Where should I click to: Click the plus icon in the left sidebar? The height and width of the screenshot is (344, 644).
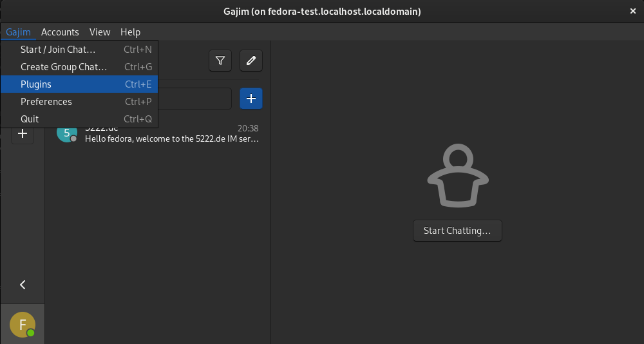[x=23, y=134]
